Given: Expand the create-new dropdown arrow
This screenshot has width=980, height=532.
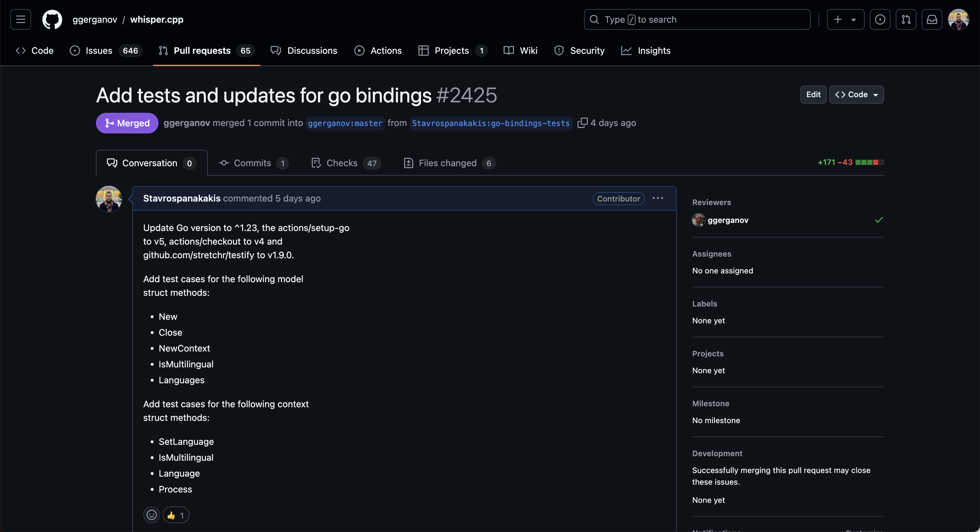Looking at the screenshot, I should click(854, 19).
